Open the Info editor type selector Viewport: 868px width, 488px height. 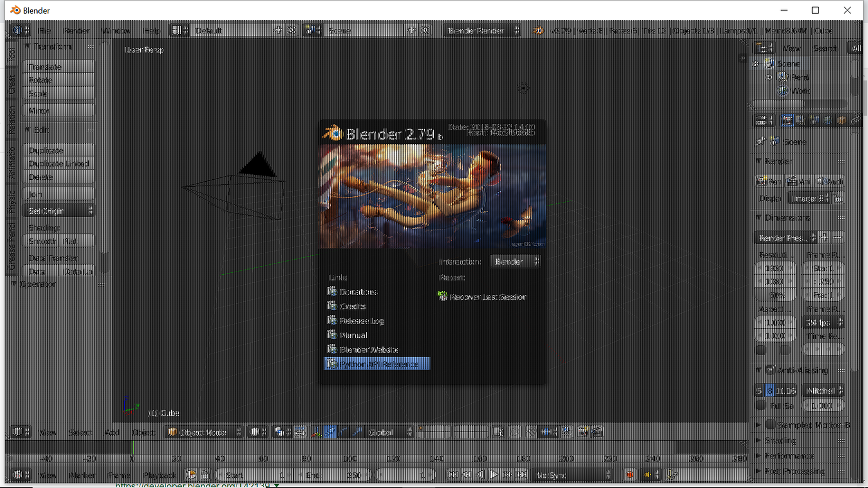(20, 30)
